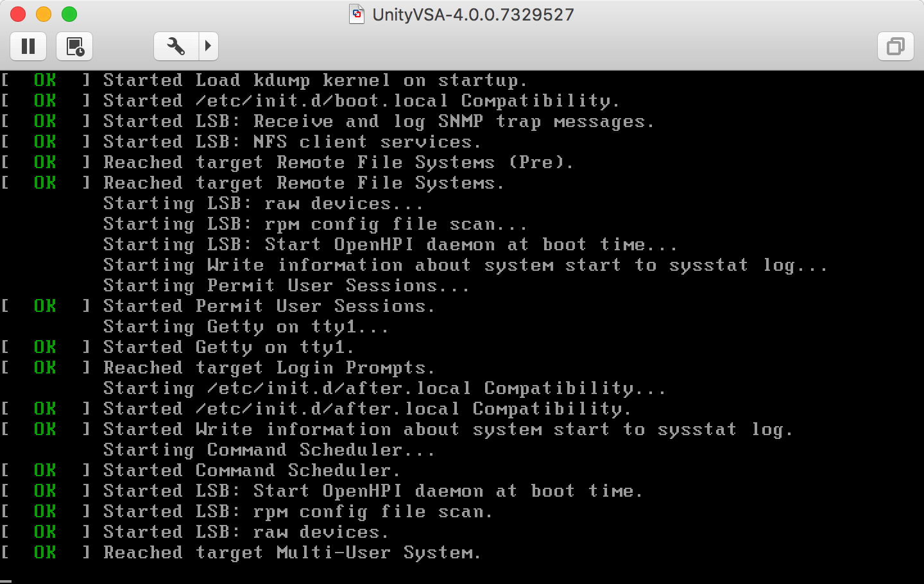
Task: Click the 'Starting LSB: rpm config file scan' line
Action: (x=315, y=224)
